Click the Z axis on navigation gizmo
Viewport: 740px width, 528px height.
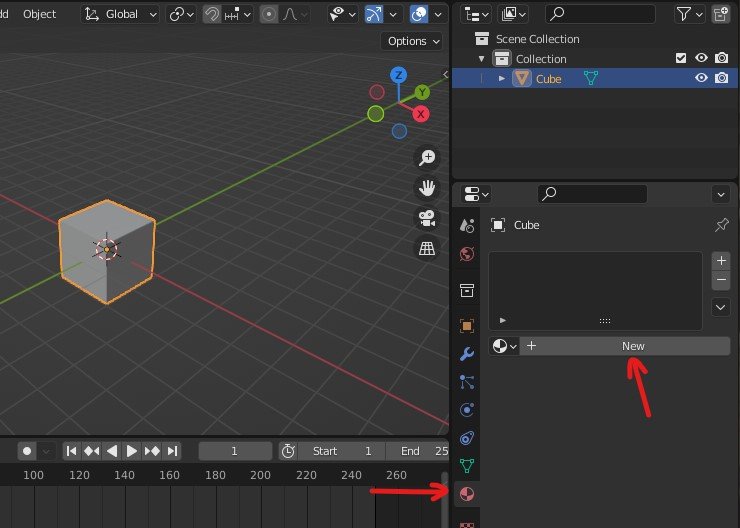[399, 75]
